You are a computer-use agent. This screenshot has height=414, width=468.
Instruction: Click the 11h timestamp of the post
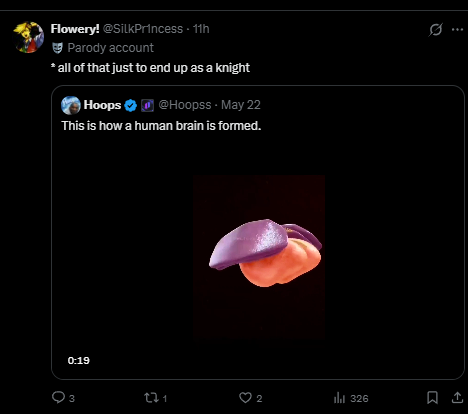(x=201, y=29)
